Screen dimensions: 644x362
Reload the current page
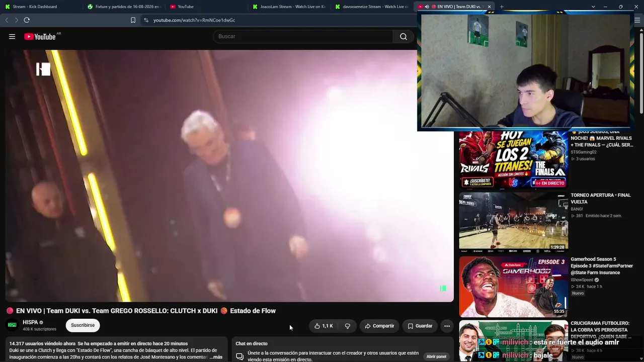pos(27,20)
